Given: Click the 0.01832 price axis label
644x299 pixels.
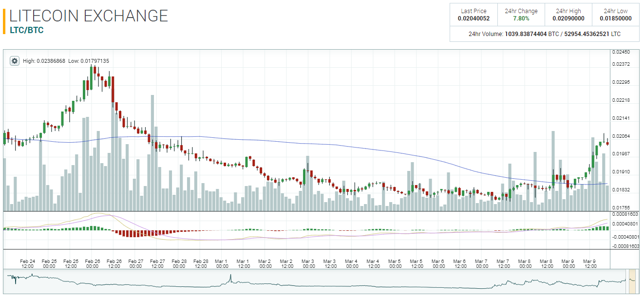Looking at the screenshot, I should tap(621, 190).
